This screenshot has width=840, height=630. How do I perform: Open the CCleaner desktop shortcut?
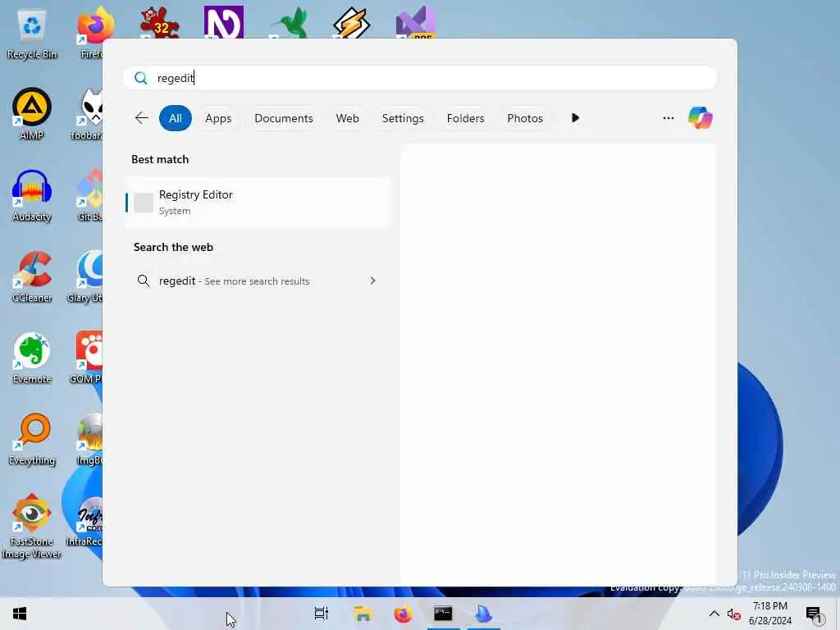32,277
